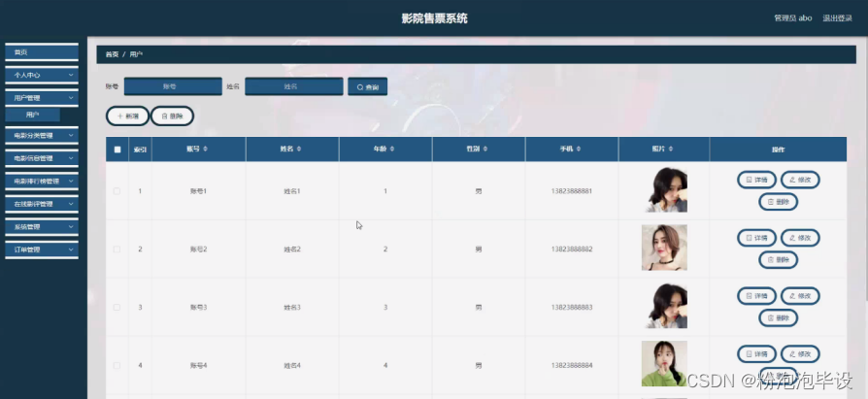Open the photo thumbnail in row 账号1
Screen dimensions: 868x399
click(x=666, y=190)
